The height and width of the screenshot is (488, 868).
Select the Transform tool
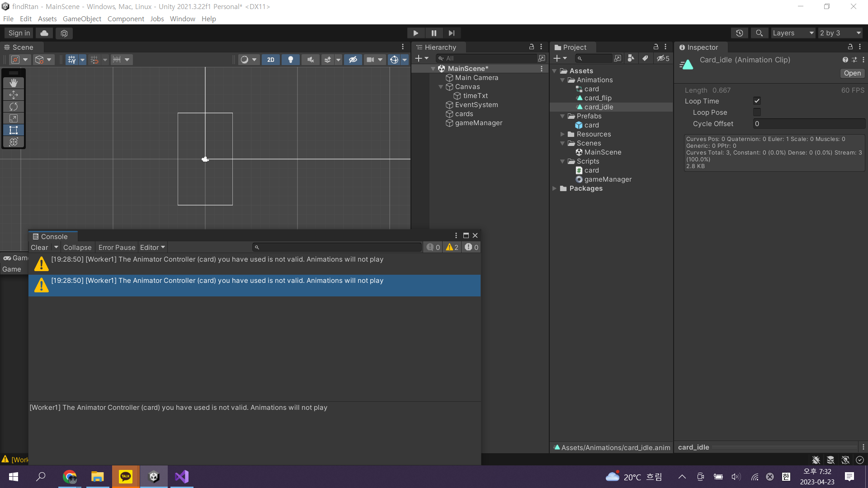pos(14,142)
